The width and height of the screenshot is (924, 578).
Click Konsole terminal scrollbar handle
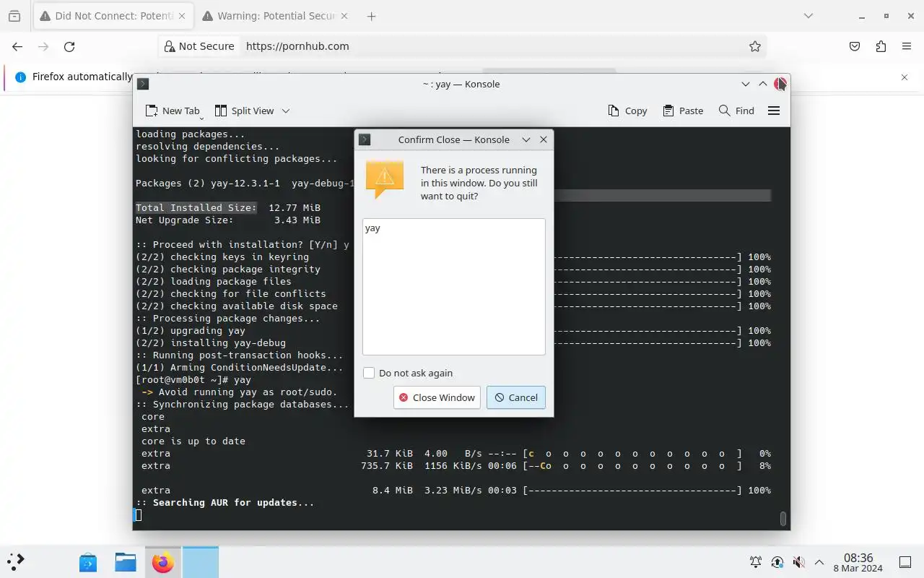pos(783,518)
